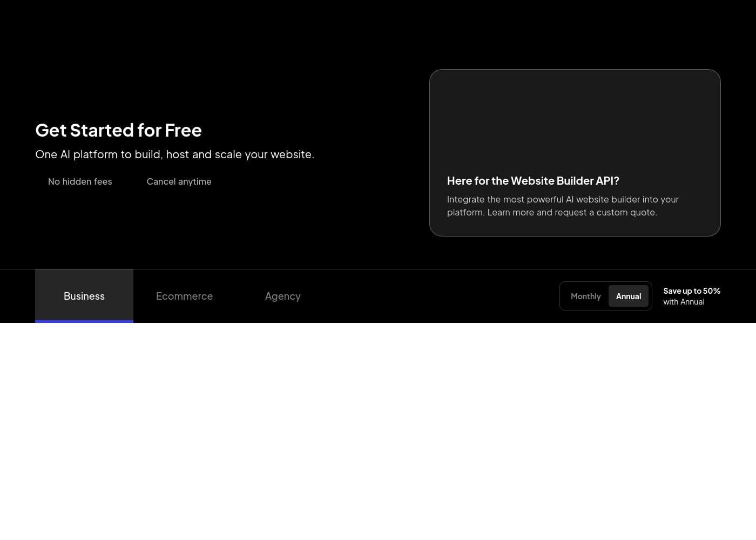Click the 'Cancel anytime' label

(x=179, y=181)
